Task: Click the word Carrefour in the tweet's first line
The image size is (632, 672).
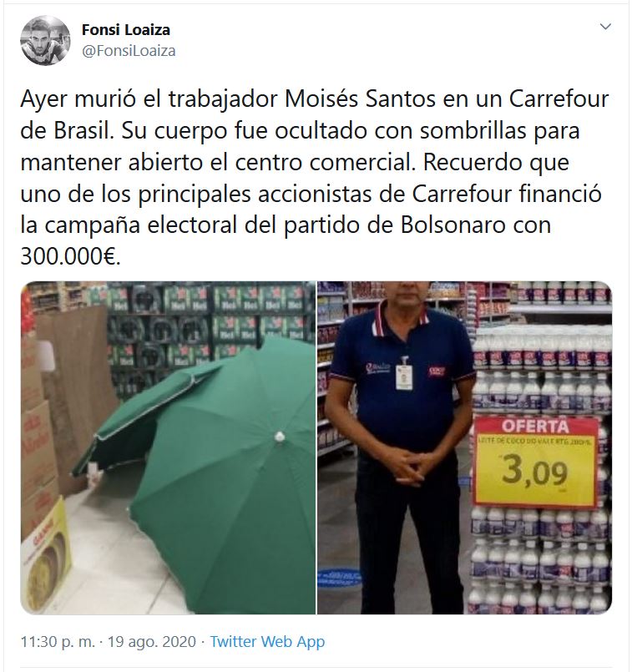Action: coord(559,99)
